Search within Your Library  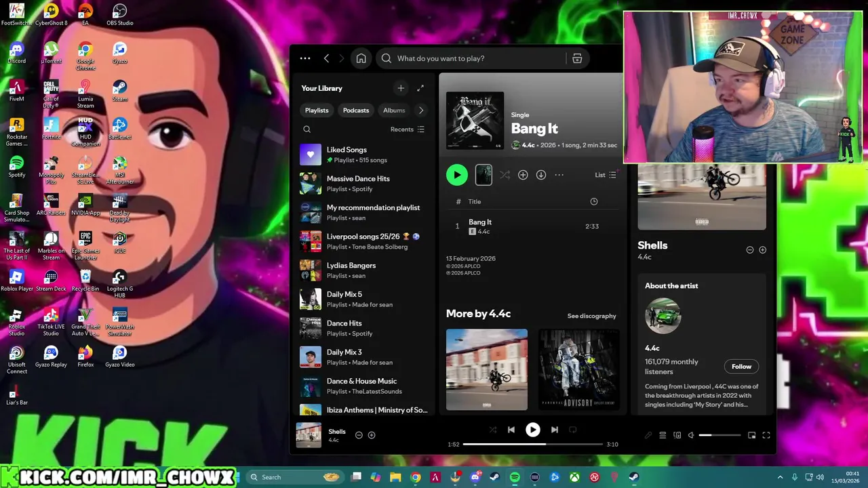tap(307, 129)
